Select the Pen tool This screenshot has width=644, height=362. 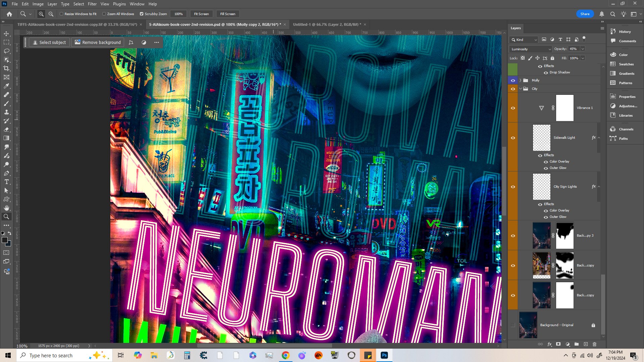(x=6, y=173)
